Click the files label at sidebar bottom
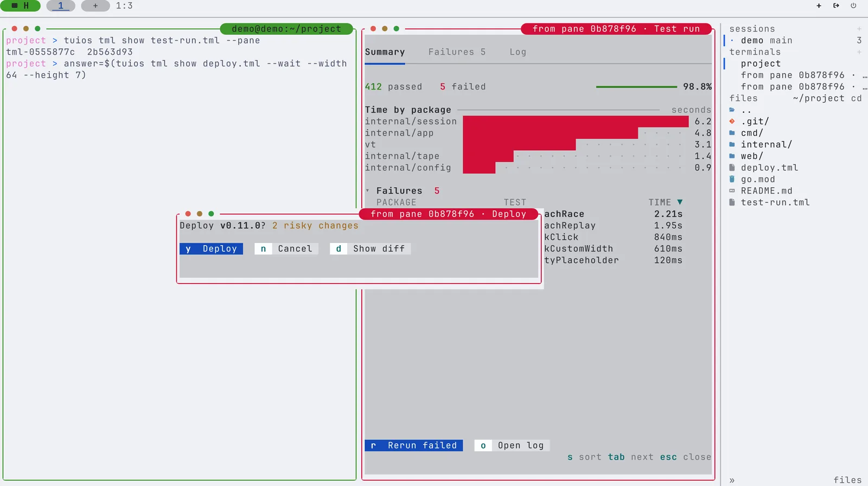Image resolution: width=868 pixels, height=486 pixels. pos(847,481)
